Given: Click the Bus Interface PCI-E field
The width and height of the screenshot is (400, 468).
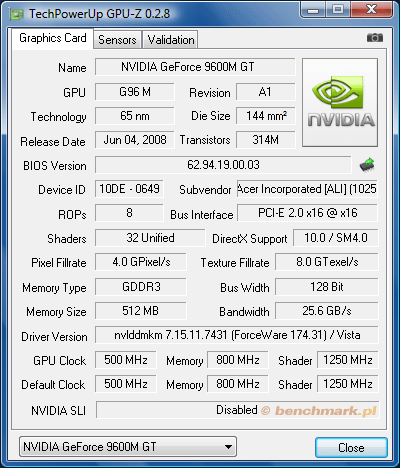Looking at the screenshot, I should [307, 213].
